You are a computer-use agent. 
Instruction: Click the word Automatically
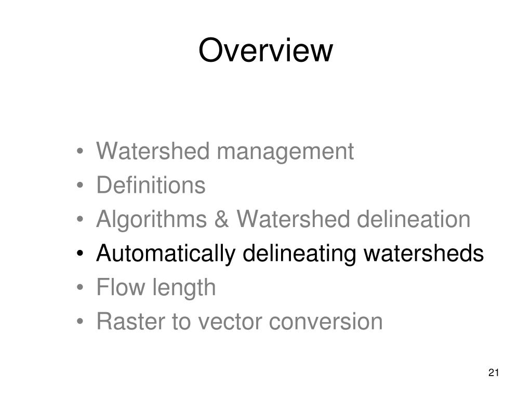(166, 254)
